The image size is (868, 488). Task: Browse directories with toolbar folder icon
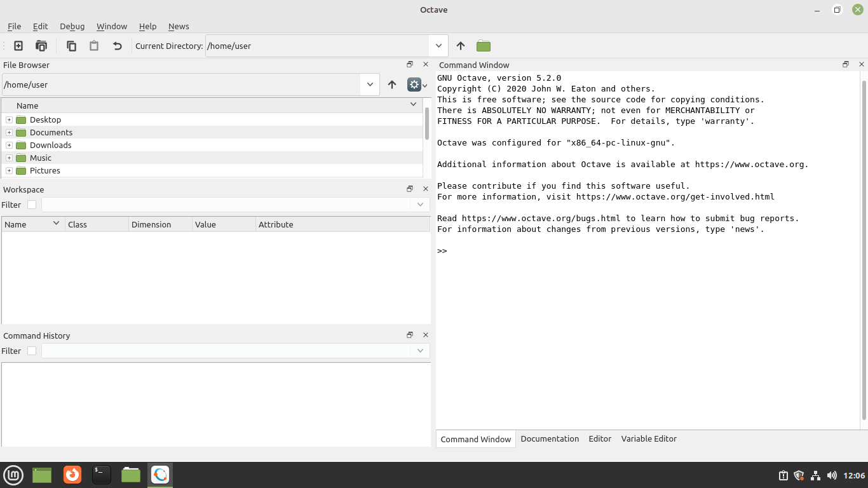click(484, 46)
